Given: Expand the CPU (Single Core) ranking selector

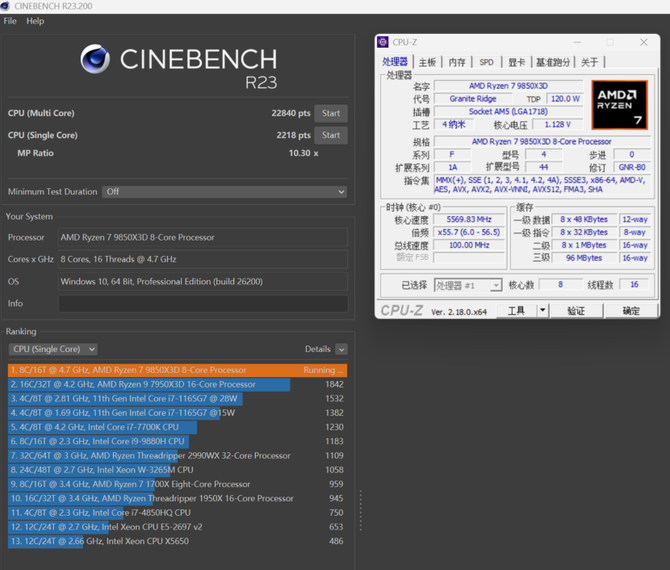Looking at the screenshot, I should [53, 349].
